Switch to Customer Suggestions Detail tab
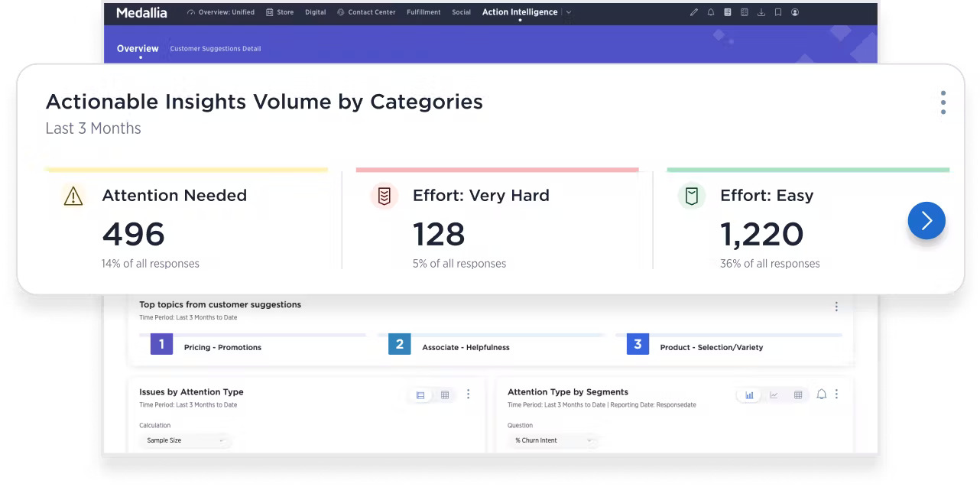The height and width of the screenshot is (487, 980). [215, 49]
